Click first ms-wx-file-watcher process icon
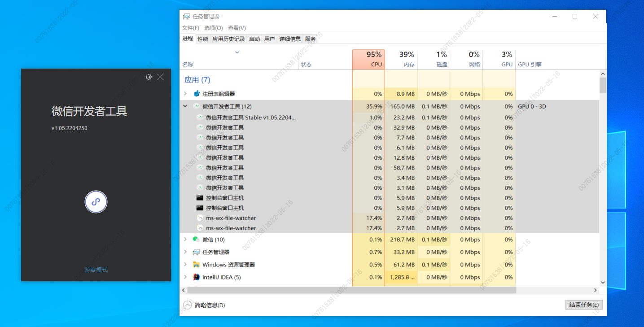This screenshot has height=327, width=644. pyautogui.click(x=200, y=218)
